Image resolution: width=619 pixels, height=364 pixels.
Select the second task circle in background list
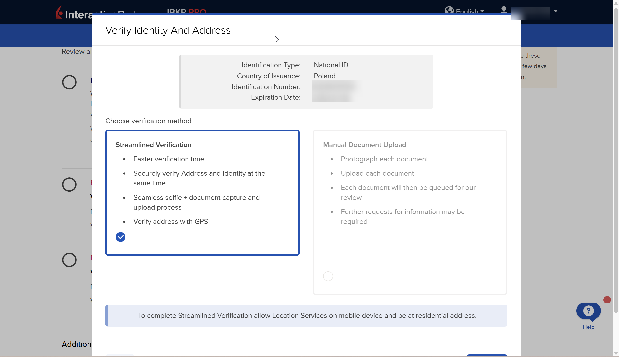[x=69, y=184]
